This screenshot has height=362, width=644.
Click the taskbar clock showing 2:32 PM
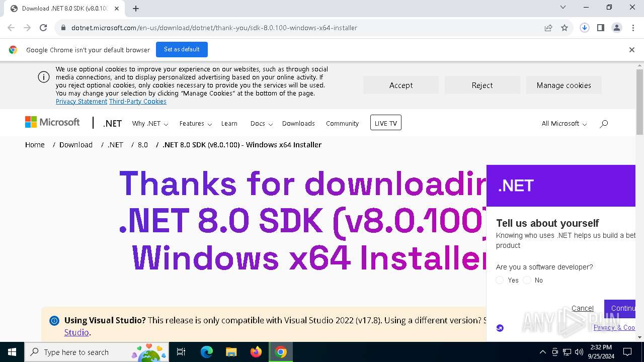(x=600, y=352)
